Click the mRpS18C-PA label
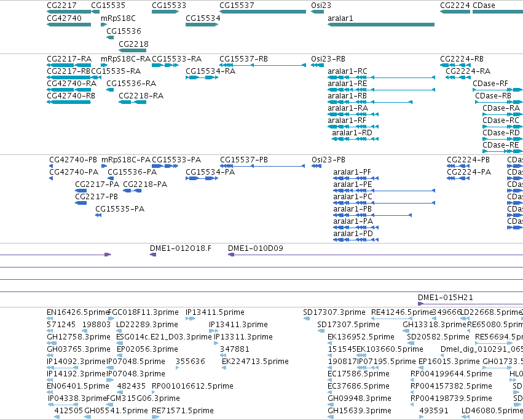Screen dimensions: 523x420 [126, 160]
